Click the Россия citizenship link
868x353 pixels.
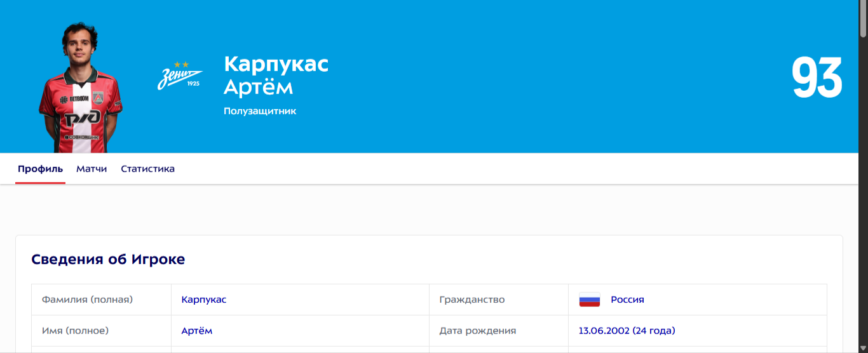pos(627,300)
